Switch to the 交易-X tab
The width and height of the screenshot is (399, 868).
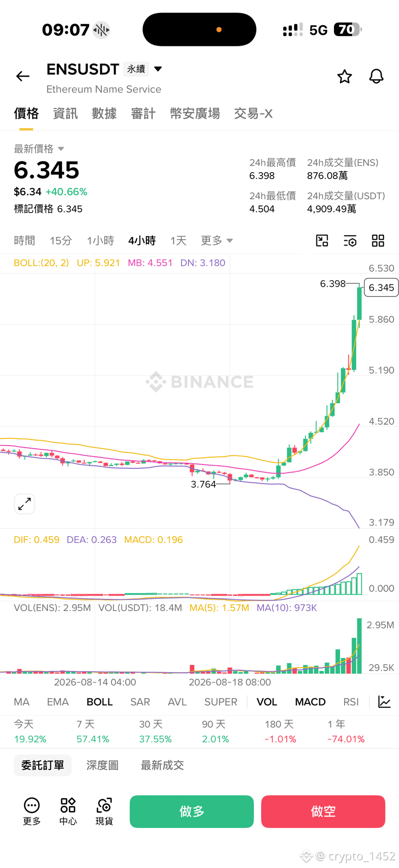click(253, 114)
